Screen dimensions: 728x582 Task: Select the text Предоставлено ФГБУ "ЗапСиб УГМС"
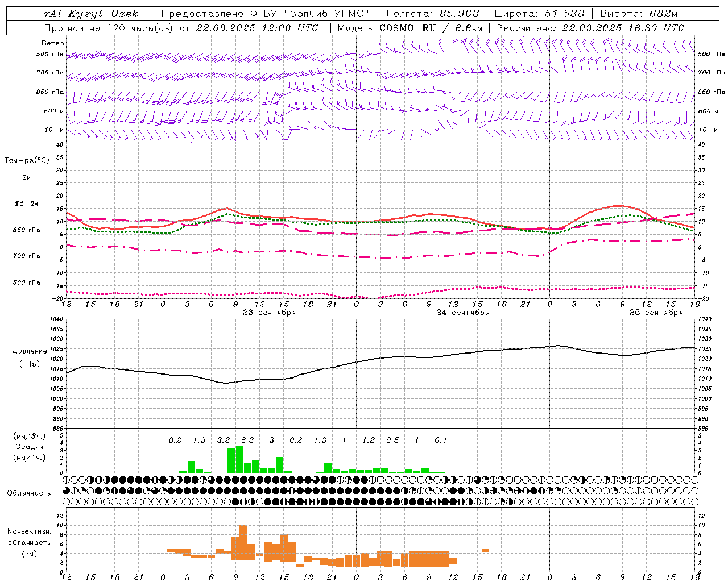pos(266,14)
